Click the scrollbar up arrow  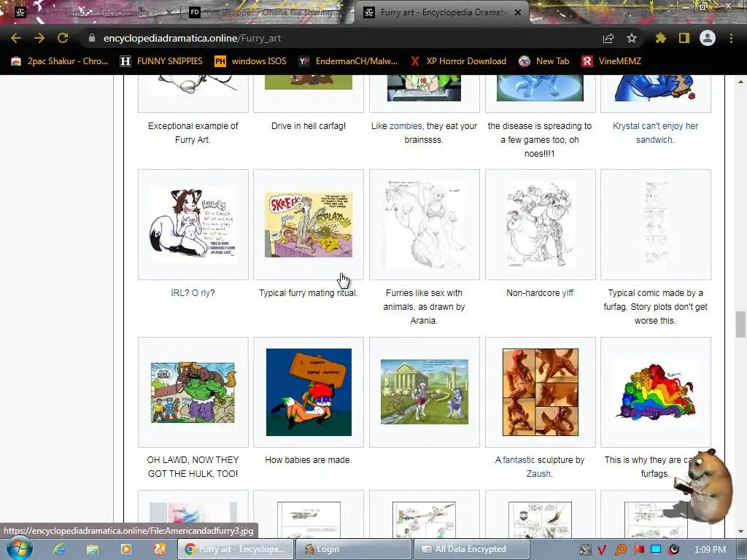[x=740, y=81]
